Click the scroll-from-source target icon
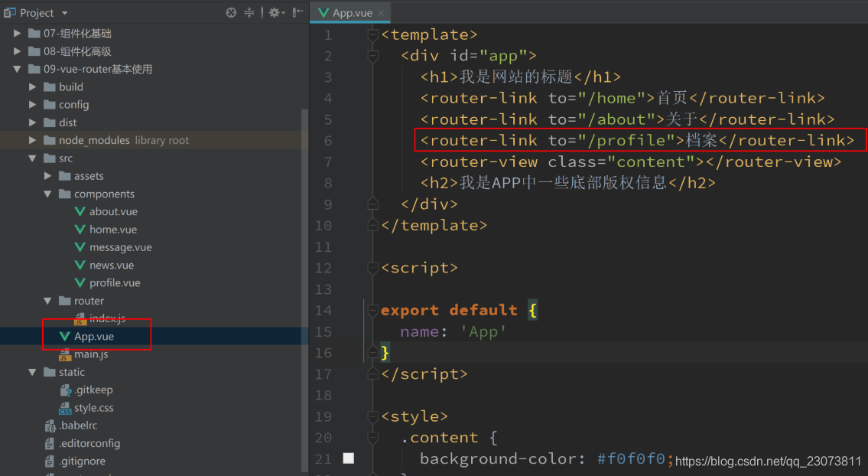Image resolution: width=868 pixels, height=476 pixels. coord(231,12)
